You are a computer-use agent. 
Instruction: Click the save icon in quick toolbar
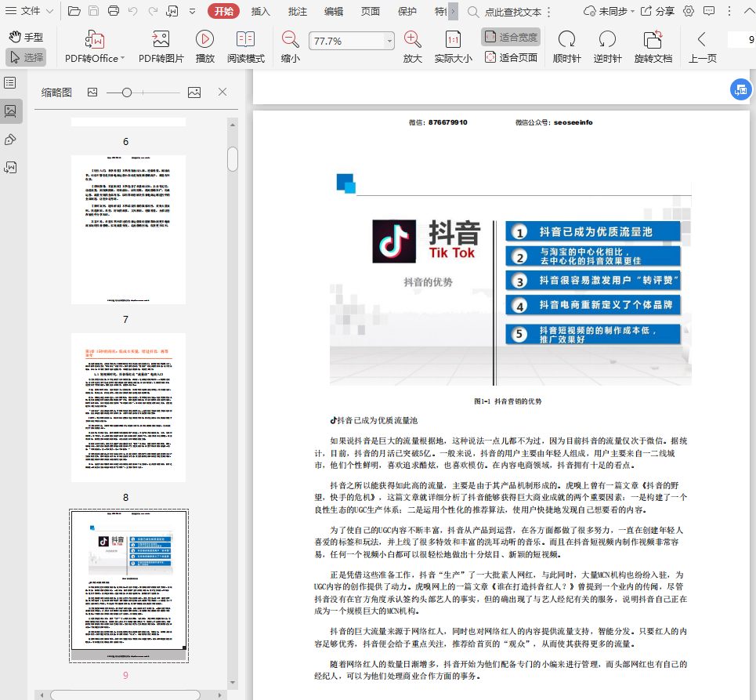94,11
